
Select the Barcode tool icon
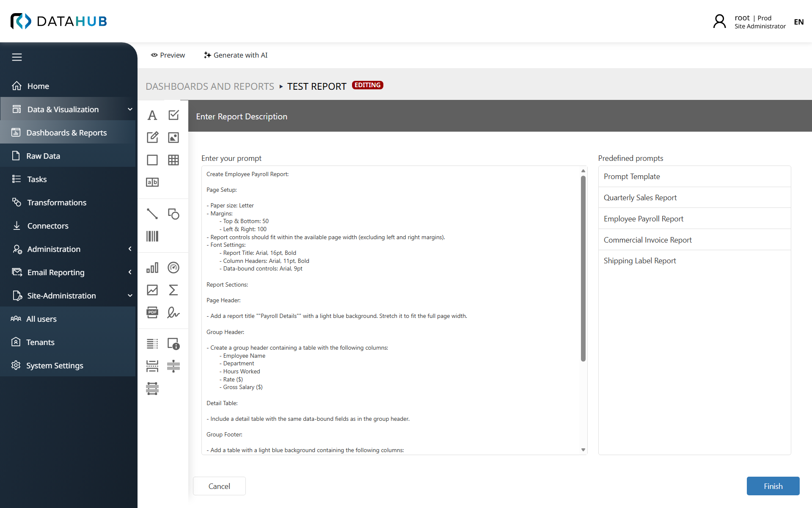pyautogui.click(x=152, y=236)
